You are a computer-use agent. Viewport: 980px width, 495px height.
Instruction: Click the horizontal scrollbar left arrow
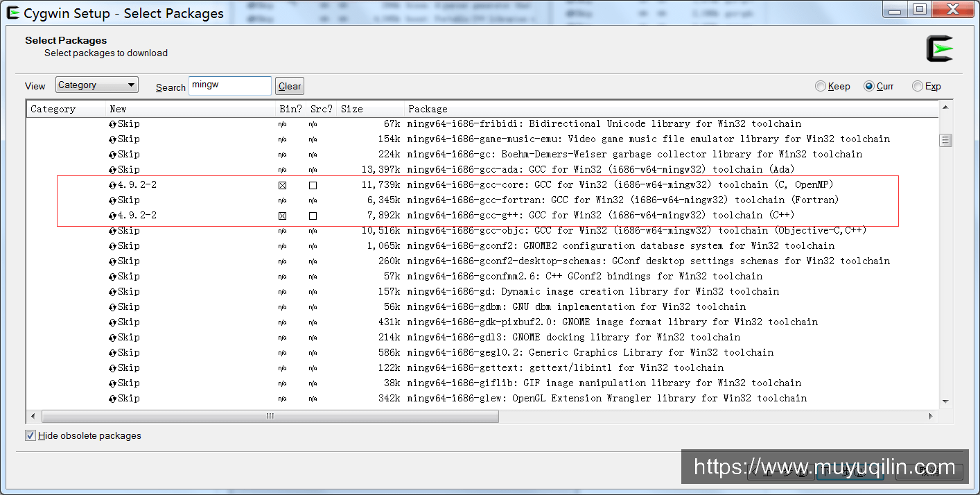[x=33, y=416]
